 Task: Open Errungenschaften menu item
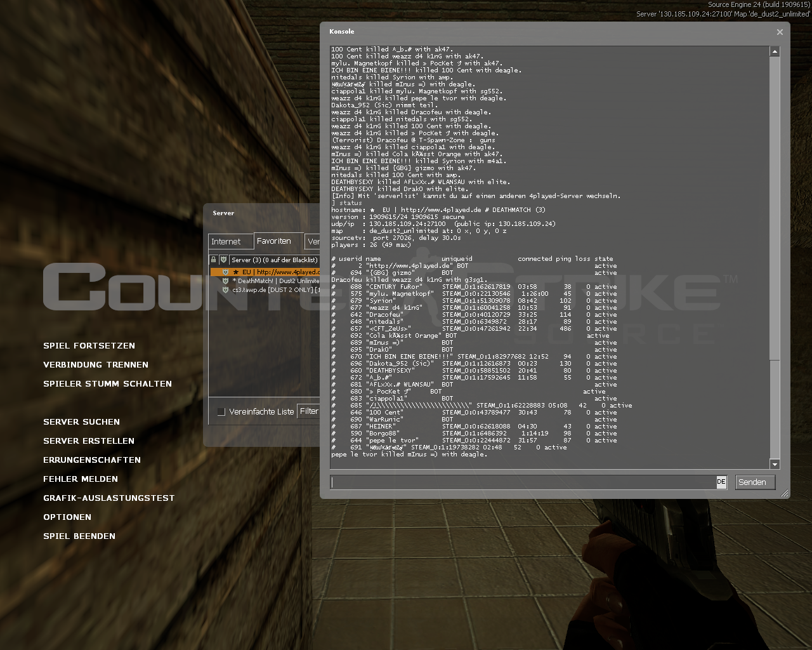(x=92, y=460)
